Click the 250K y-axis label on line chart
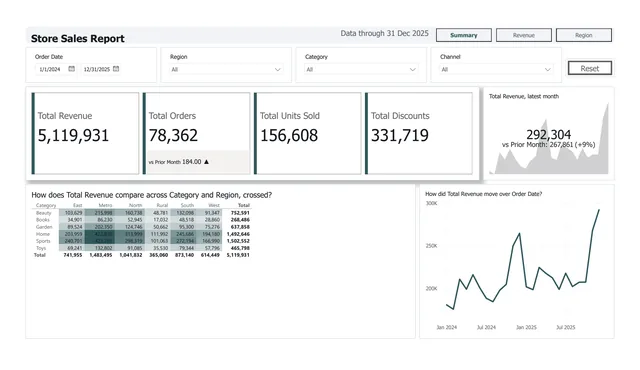This screenshot has height=370, width=640. 431,246
